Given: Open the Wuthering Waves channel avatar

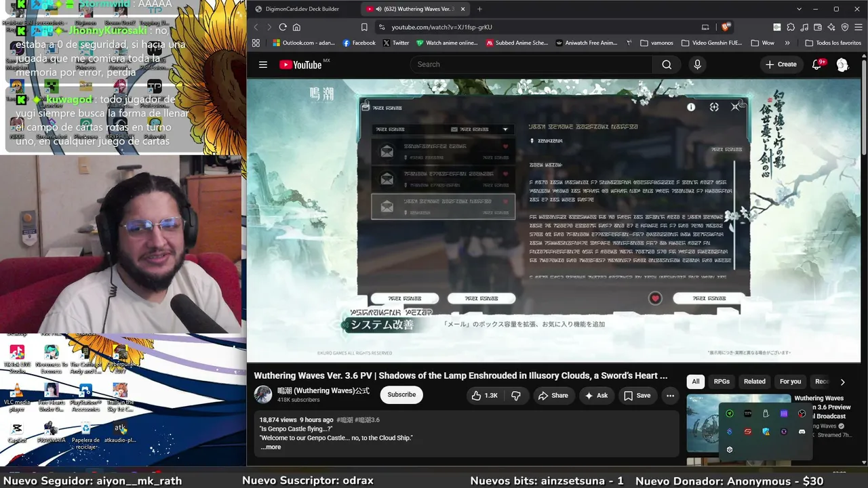Looking at the screenshot, I should click(263, 395).
